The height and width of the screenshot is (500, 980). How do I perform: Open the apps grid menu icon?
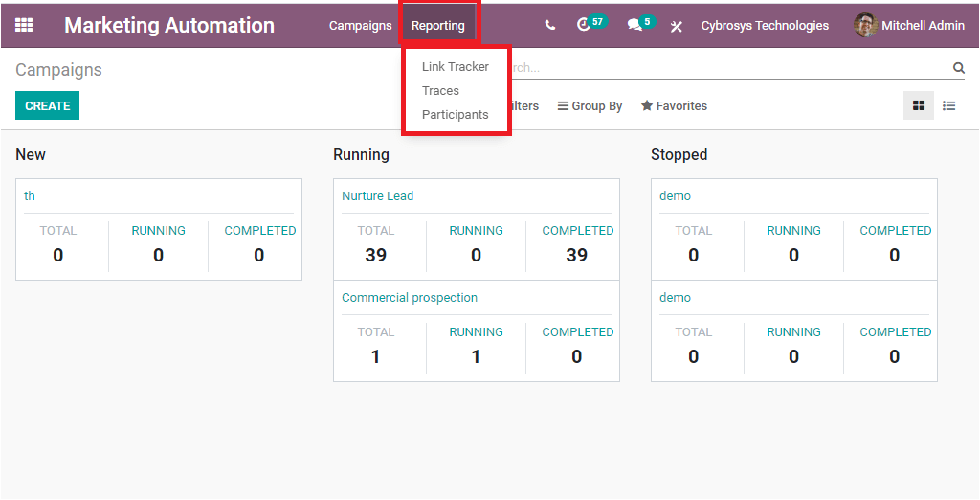24,26
